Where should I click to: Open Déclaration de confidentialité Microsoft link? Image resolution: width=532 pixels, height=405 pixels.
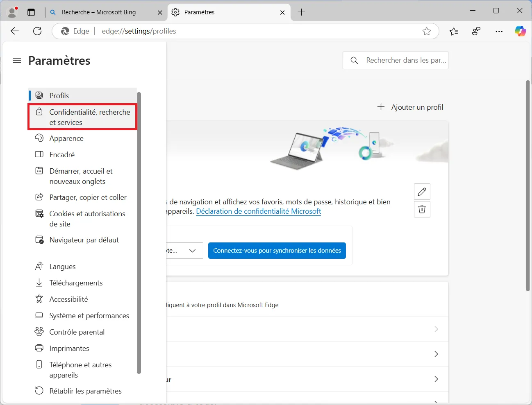pos(259,211)
